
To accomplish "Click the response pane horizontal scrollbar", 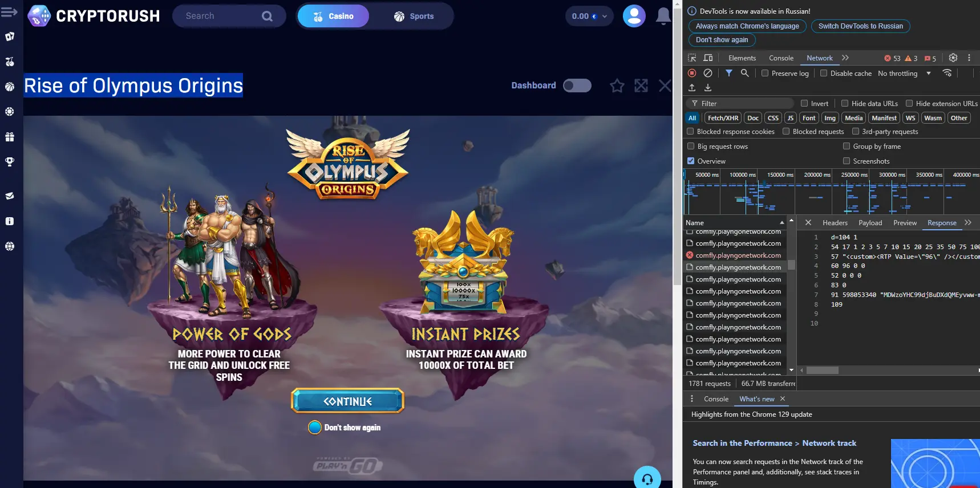I will coord(822,370).
